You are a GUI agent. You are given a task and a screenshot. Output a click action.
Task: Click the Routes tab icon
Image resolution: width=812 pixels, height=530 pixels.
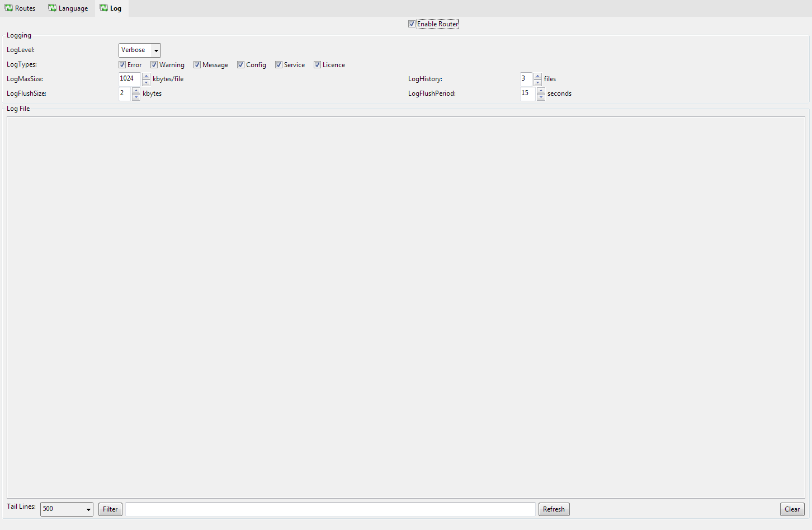point(9,8)
